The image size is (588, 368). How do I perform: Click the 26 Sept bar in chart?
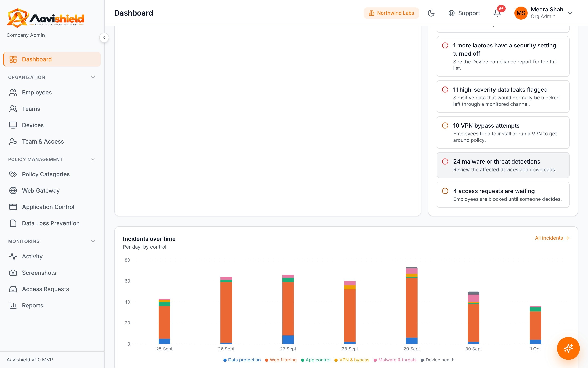click(226, 310)
